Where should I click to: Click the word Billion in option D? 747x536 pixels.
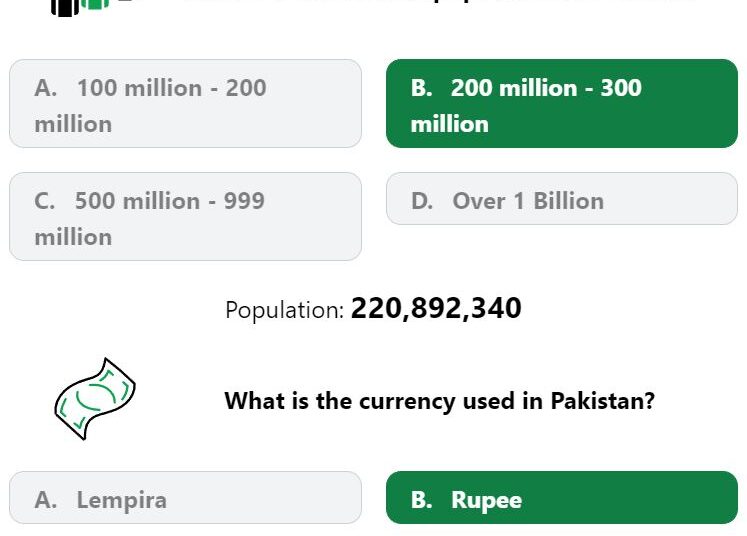pyautogui.click(x=569, y=201)
